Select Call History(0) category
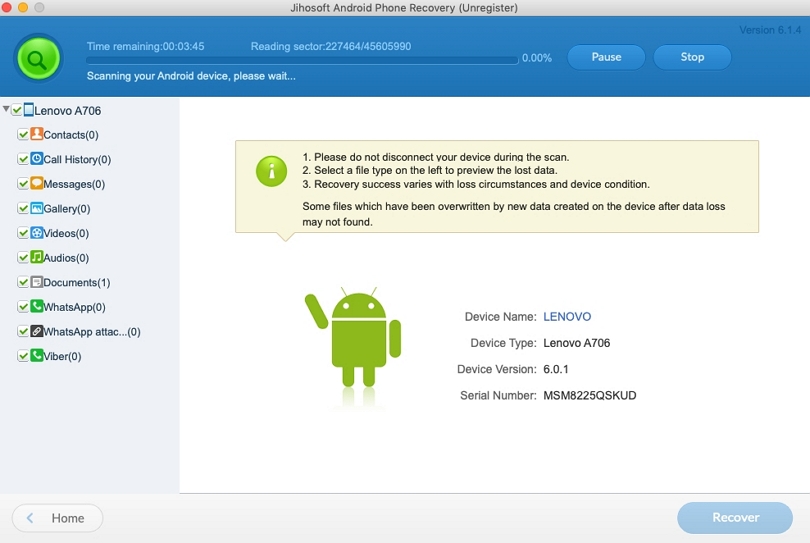810x543 pixels. (x=77, y=160)
